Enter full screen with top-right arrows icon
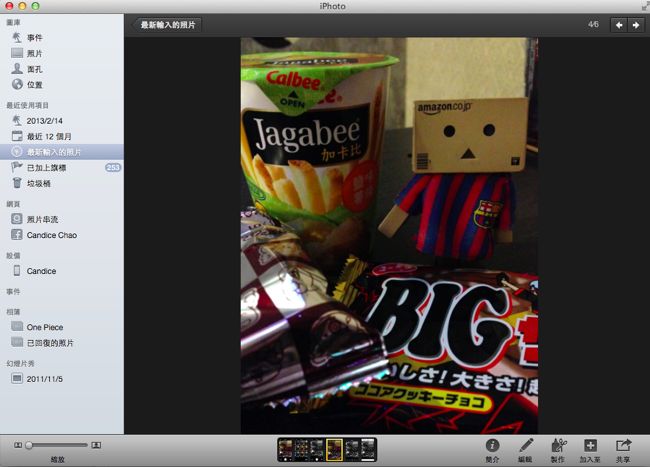Viewport: 650px width, 467px height. tap(645, 5)
